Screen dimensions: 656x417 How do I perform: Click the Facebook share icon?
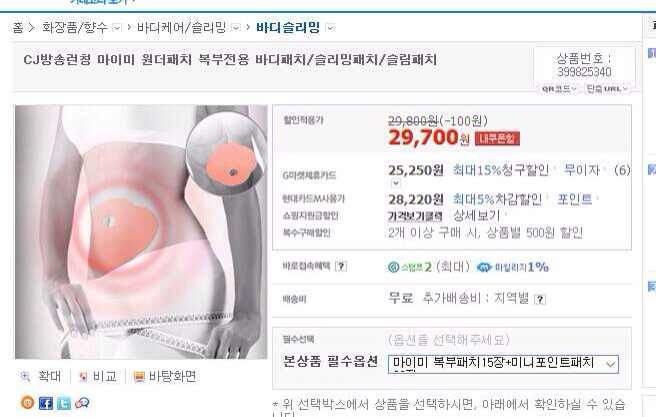coord(46,403)
